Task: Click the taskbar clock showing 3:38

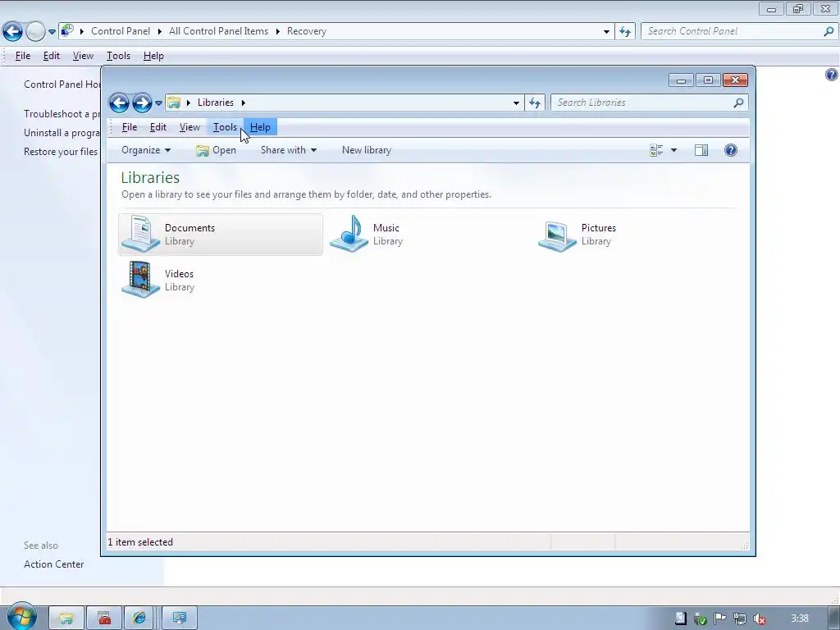Action: [799, 619]
